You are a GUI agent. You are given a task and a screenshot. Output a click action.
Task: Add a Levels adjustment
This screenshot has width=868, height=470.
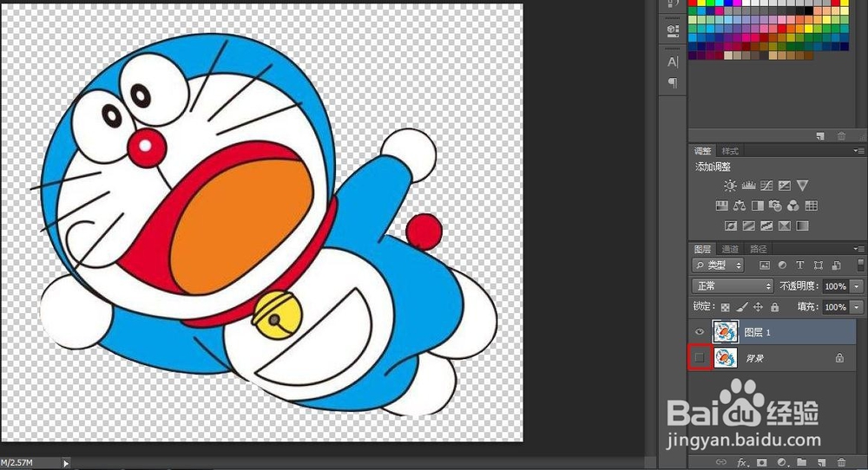(748, 186)
